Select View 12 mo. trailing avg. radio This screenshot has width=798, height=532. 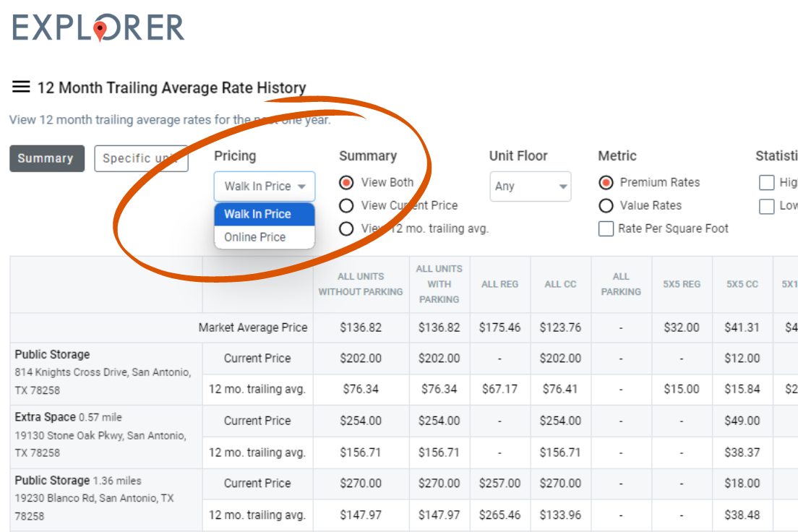tap(346, 228)
